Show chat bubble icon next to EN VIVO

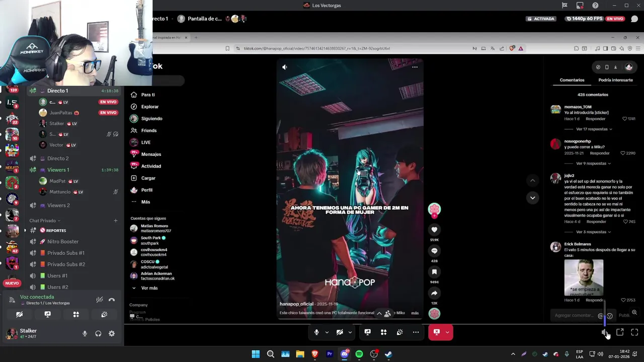[634, 19]
